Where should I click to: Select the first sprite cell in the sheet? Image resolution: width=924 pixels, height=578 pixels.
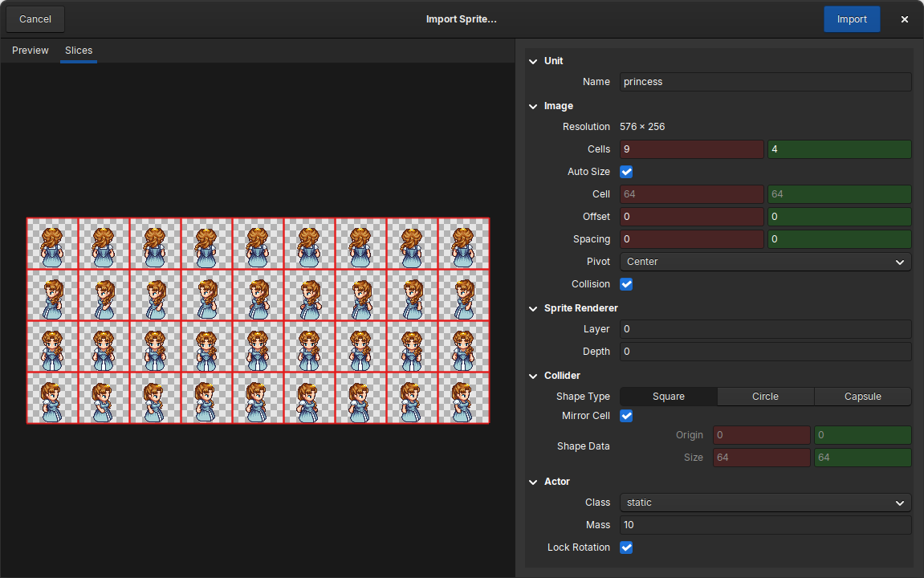pos(52,244)
